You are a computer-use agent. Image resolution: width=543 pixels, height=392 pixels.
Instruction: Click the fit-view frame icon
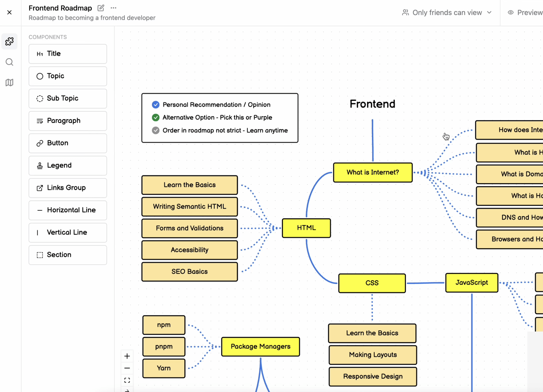(127, 380)
